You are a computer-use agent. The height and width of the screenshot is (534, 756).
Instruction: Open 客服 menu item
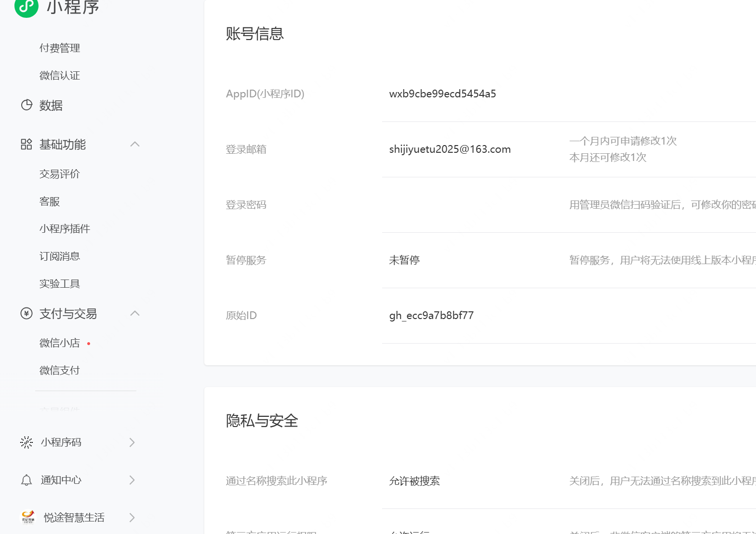[50, 201]
